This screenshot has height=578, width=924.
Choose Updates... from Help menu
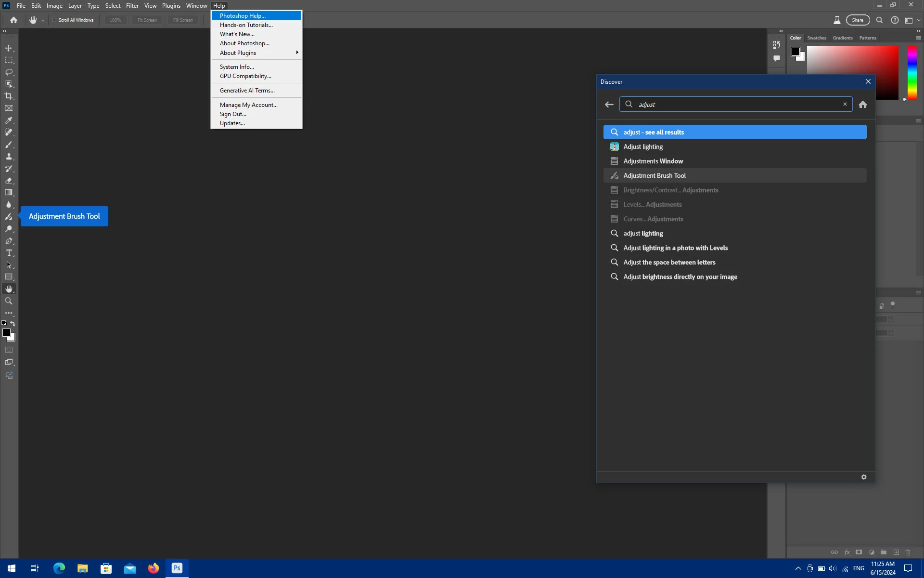pyautogui.click(x=232, y=123)
